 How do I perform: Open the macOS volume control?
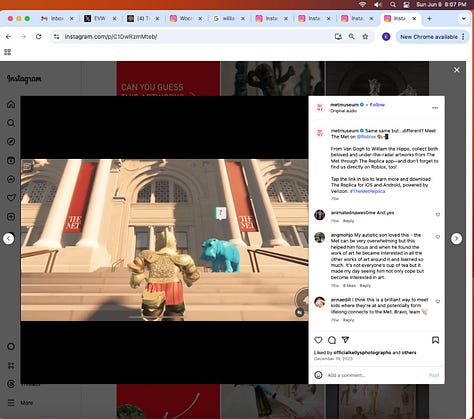(377, 4)
